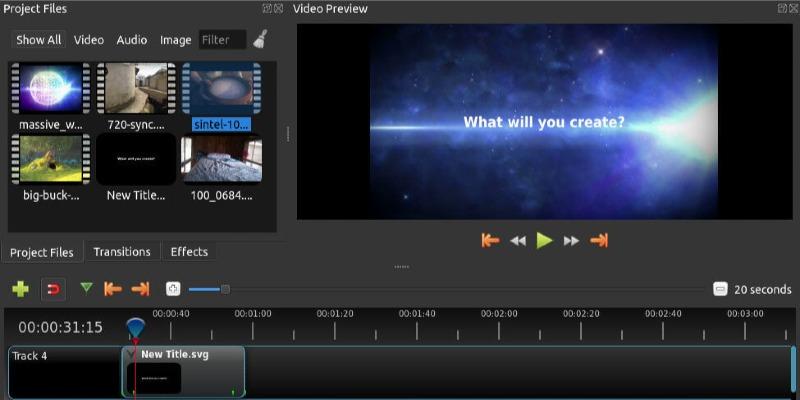Viewport: 800px width, 400px height.
Task: Open the Effects tab
Action: (x=189, y=252)
